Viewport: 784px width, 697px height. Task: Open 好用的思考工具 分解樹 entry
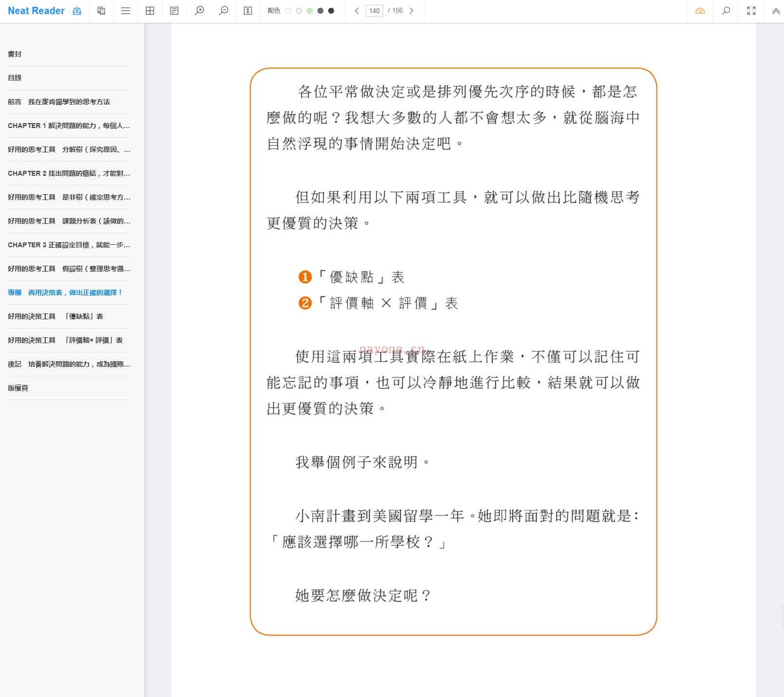(69, 149)
